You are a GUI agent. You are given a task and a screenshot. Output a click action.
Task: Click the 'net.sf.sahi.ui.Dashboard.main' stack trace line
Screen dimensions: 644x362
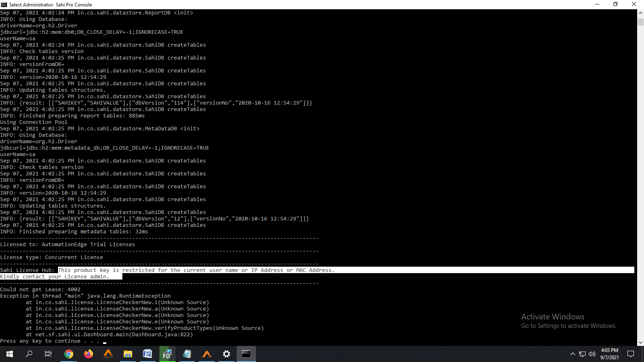tap(109, 335)
